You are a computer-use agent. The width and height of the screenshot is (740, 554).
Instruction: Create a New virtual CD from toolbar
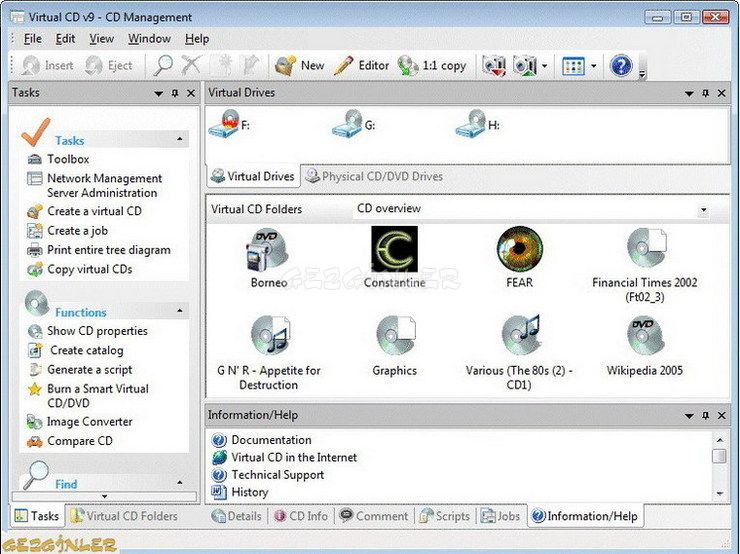click(x=300, y=66)
